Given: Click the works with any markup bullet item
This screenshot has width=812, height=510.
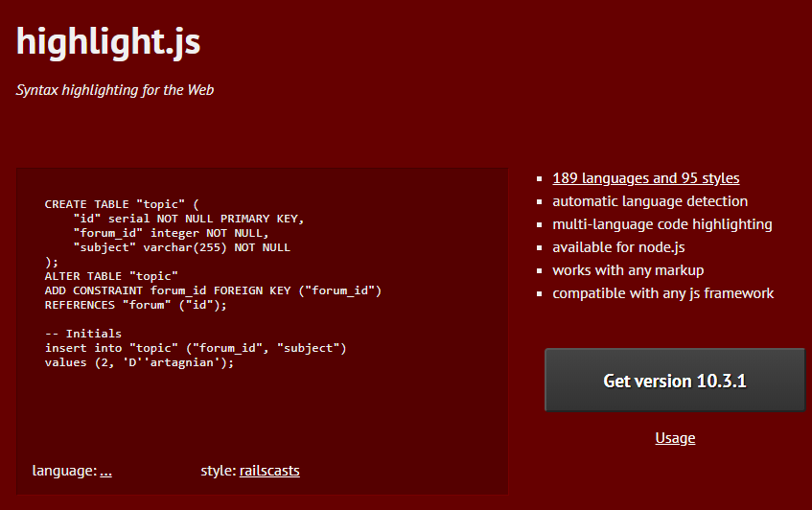Looking at the screenshot, I should 628,270.
